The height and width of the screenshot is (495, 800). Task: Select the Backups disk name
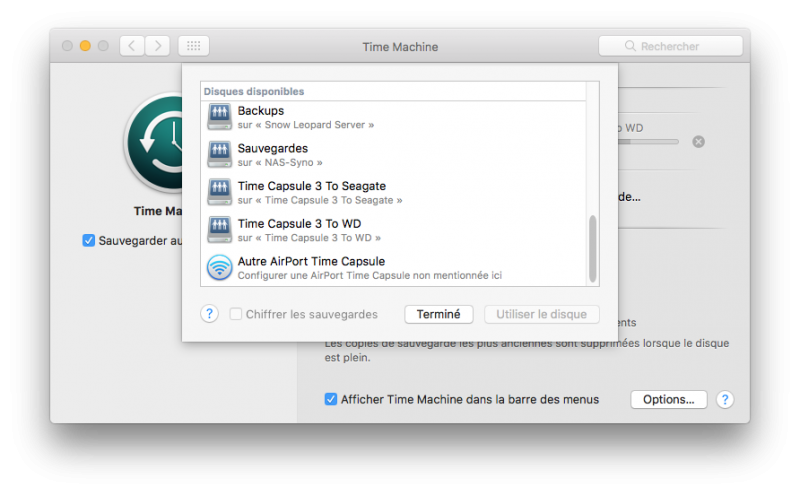point(261,111)
